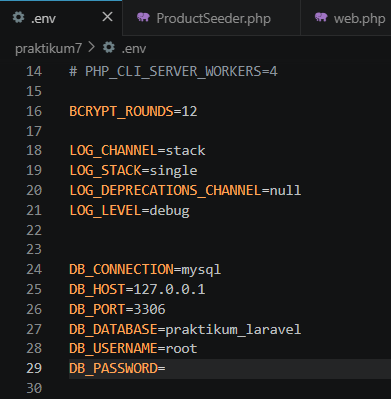The image size is (391, 399).
Task: Click the value debug
Action: click(x=170, y=211)
